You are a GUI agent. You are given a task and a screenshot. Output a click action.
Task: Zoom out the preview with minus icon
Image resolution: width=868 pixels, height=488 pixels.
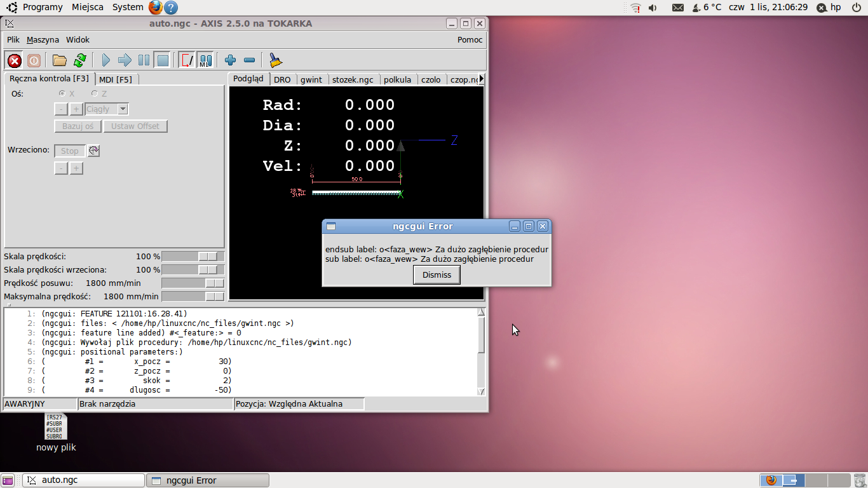[249, 60]
